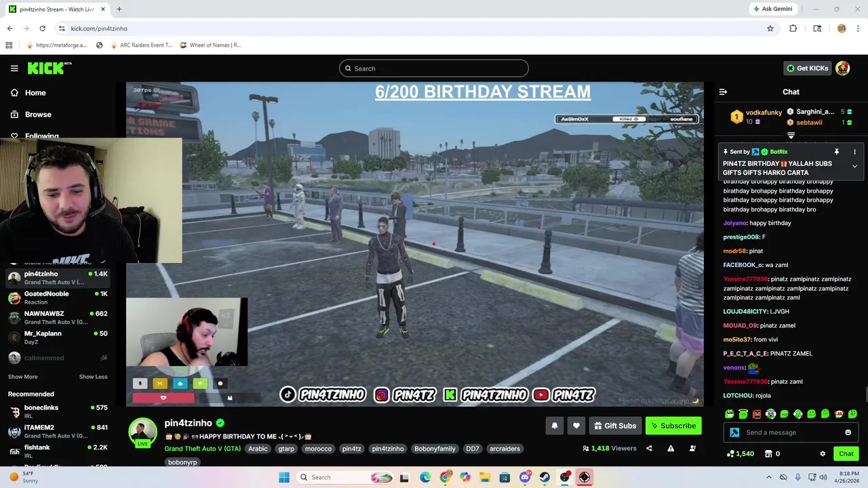Open chat settings gear icon
This screenshot has width=868, height=488.
coord(823,453)
